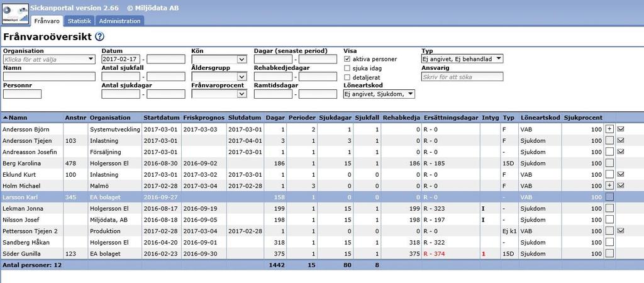
Task: Tick the box in Söder Gunilla row
Action: [609, 254]
